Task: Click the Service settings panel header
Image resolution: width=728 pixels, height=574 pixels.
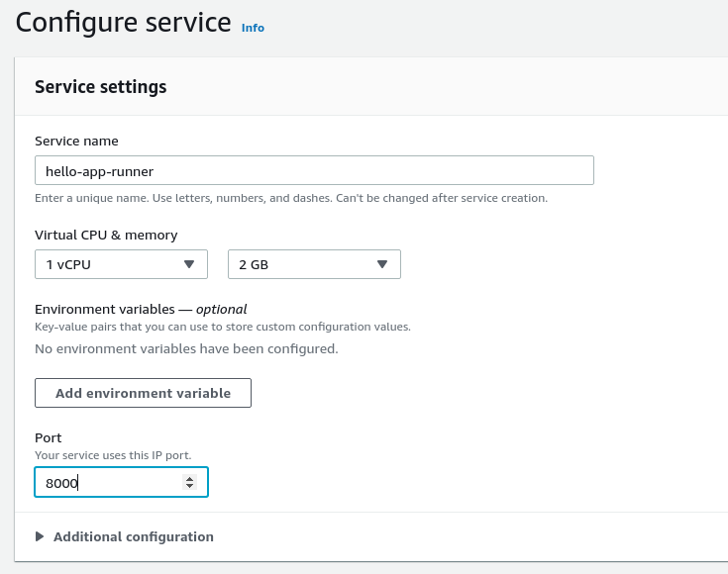Action: 101,87
